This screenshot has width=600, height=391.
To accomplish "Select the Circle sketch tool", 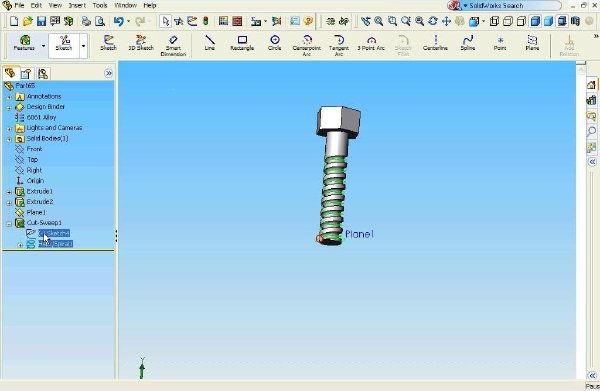I will coord(275,43).
